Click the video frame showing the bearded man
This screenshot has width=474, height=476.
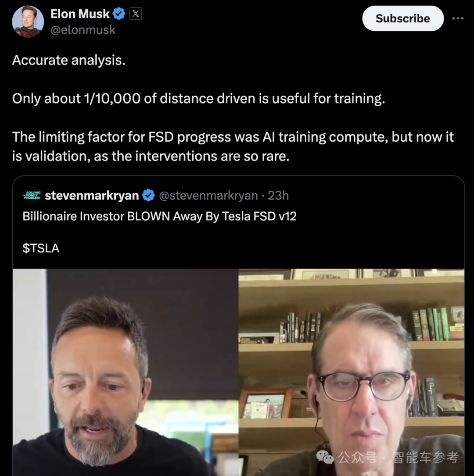tap(126, 372)
